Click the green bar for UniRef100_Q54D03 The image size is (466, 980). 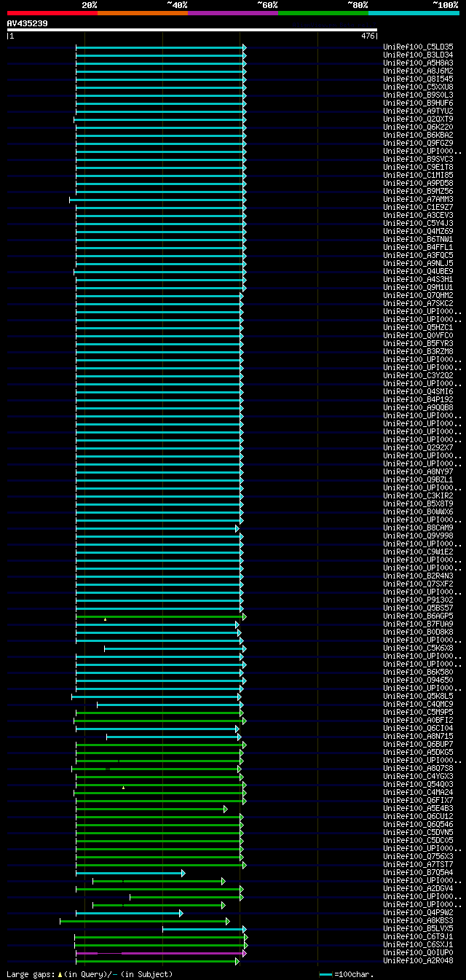tap(161, 785)
